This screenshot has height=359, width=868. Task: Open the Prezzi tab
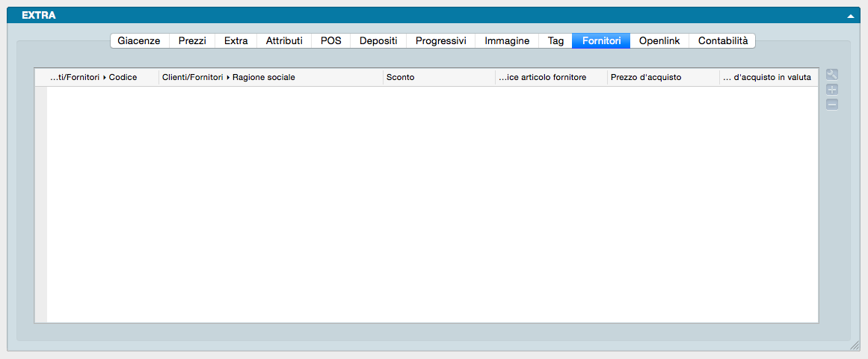[192, 41]
